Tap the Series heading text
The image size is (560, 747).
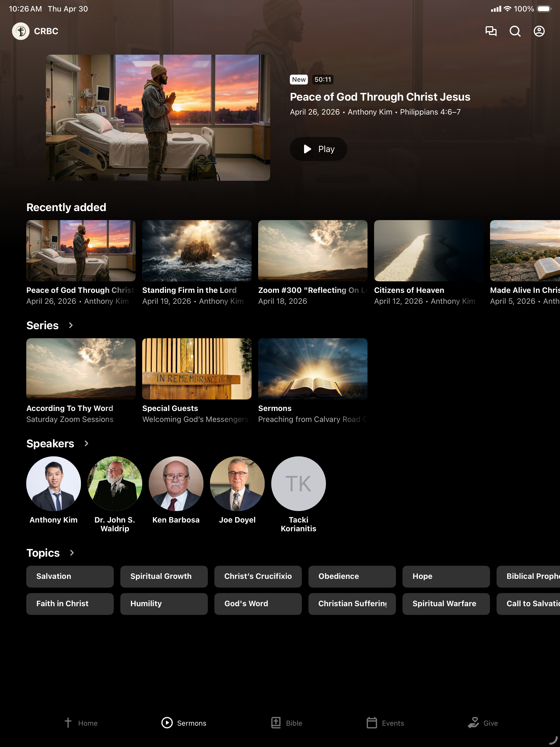click(43, 325)
